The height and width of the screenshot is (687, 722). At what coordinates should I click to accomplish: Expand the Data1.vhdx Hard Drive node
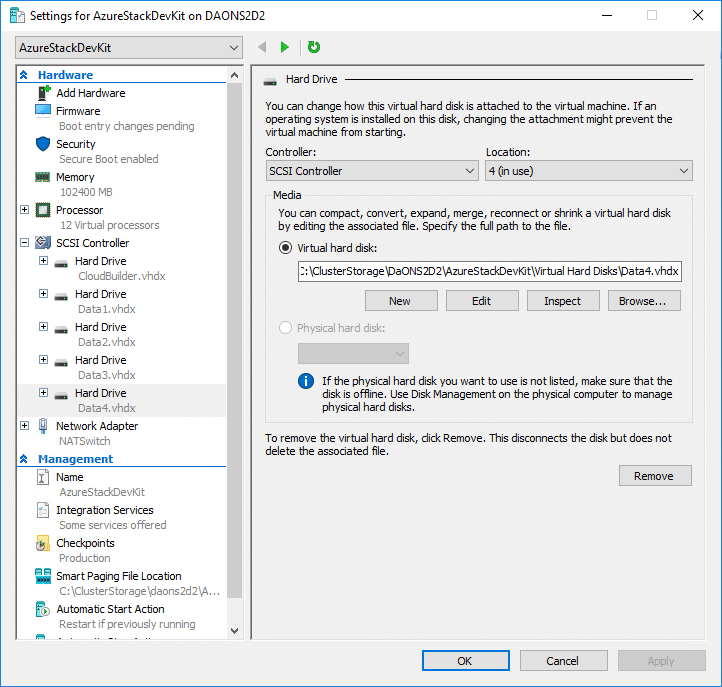pyautogui.click(x=43, y=293)
